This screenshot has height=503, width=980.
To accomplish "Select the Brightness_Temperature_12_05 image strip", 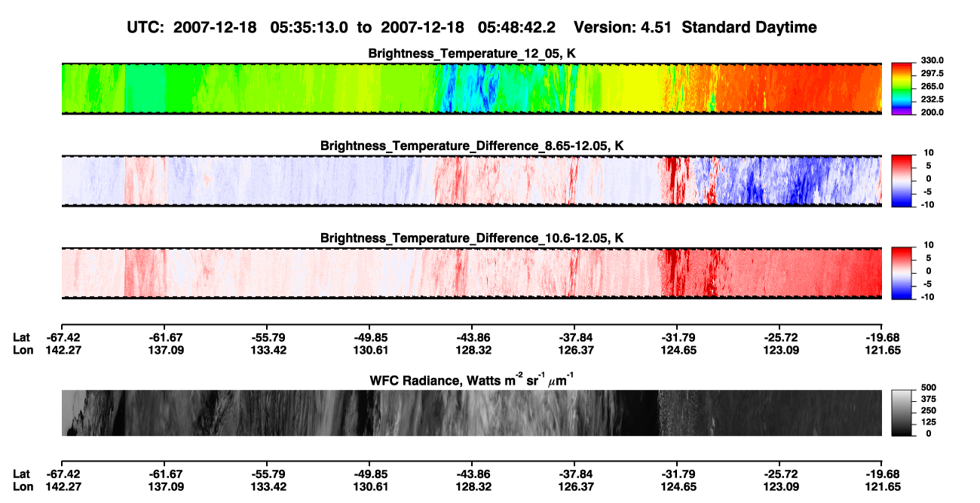I will click(x=471, y=88).
